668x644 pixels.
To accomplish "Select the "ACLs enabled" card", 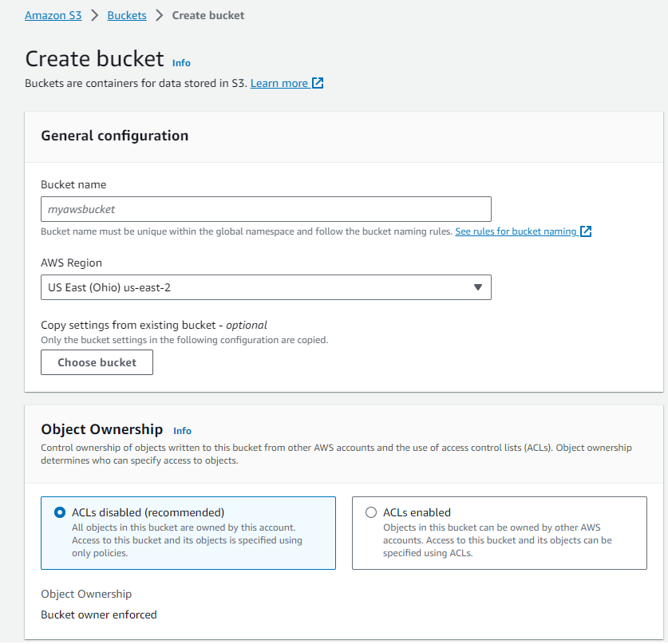I will (x=499, y=531).
